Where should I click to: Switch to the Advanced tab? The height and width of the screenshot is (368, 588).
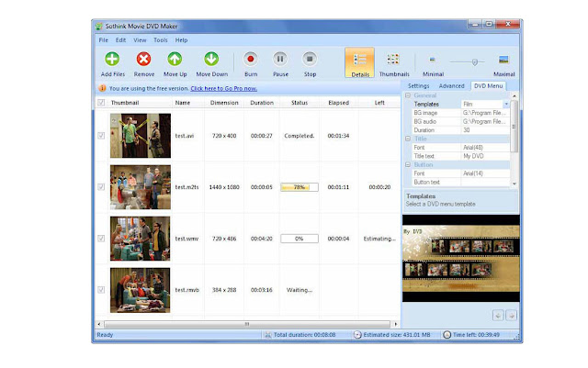coord(451,86)
